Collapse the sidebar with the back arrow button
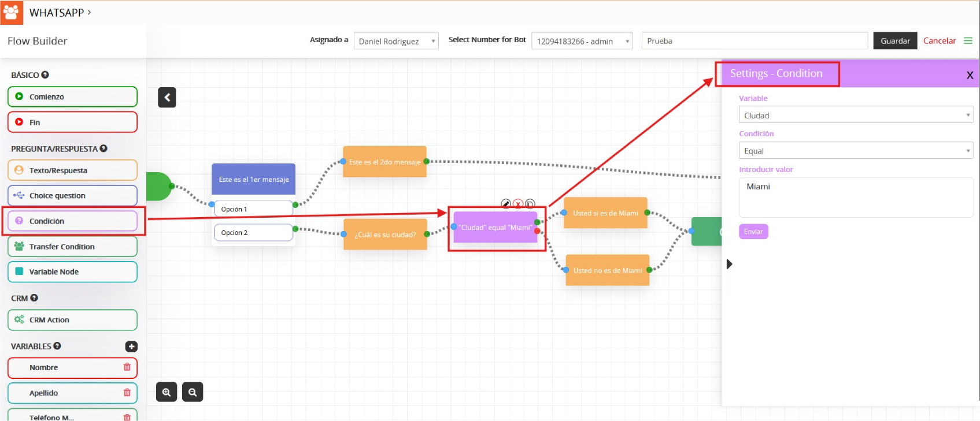This screenshot has width=980, height=421. pyautogui.click(x=167, y=98)
